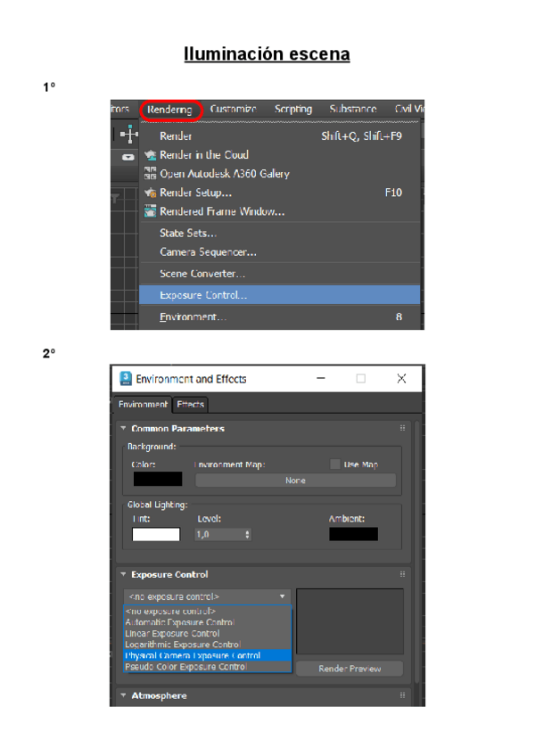Click the Global Lighting Tint white swatch

tap(156, 534)
